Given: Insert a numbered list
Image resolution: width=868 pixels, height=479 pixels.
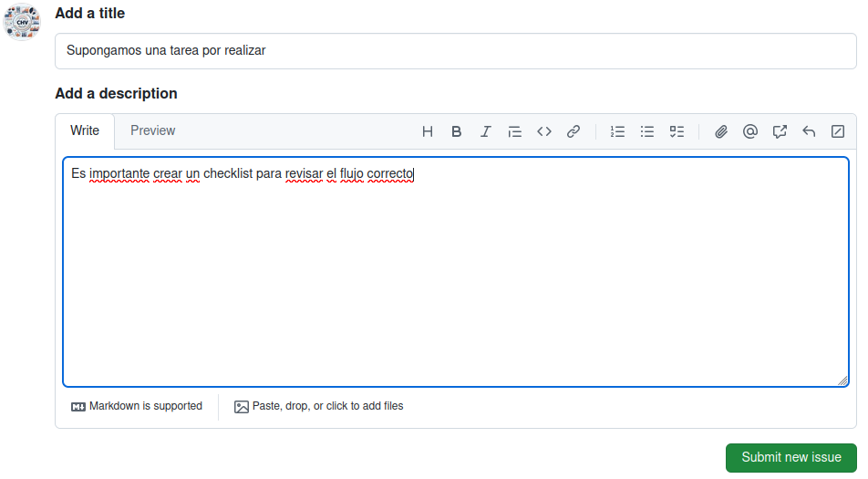Looking at the screenshot, I should pyautogui.click(x=617, y=131).
